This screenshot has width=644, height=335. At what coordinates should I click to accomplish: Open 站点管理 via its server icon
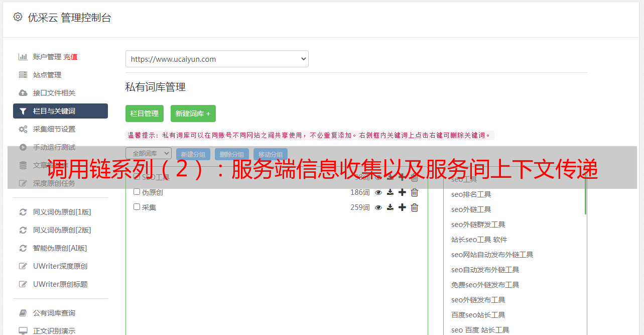click(x=23, y=75)
